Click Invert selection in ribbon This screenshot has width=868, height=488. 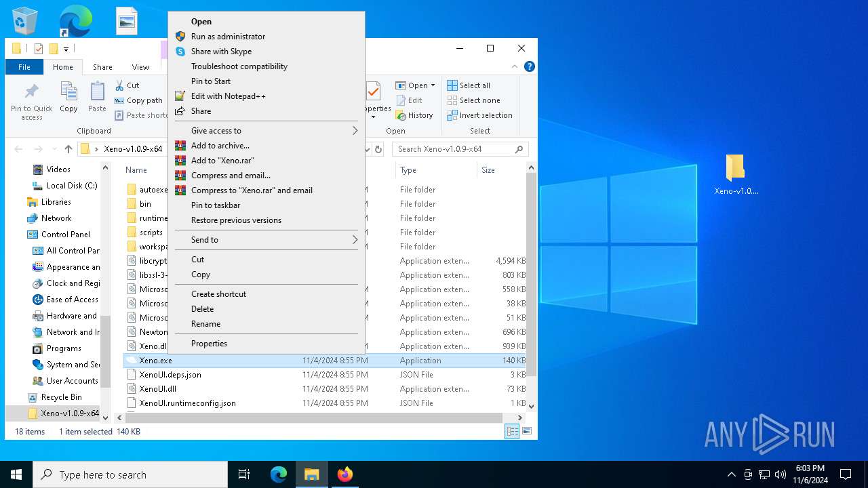pos(479,115)
